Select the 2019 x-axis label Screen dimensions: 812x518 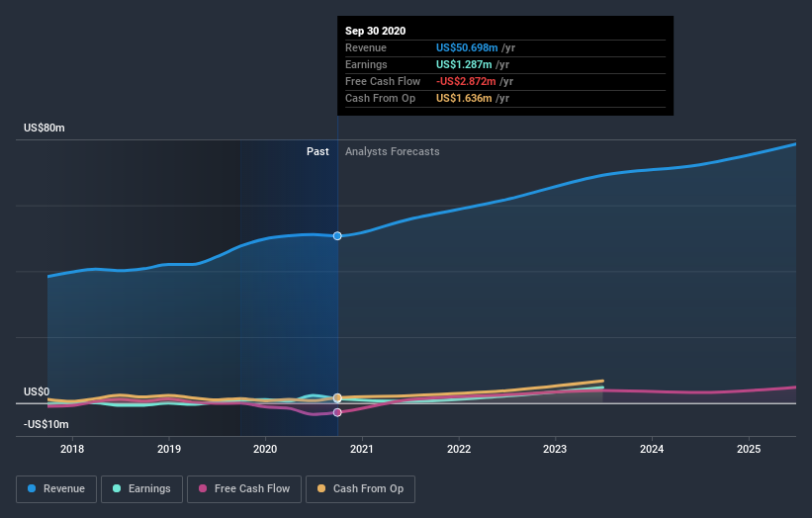(x=169, y=449)
